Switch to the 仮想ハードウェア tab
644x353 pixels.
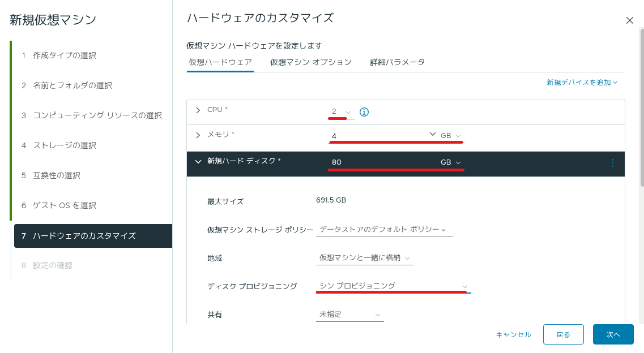tap(220, 62)
